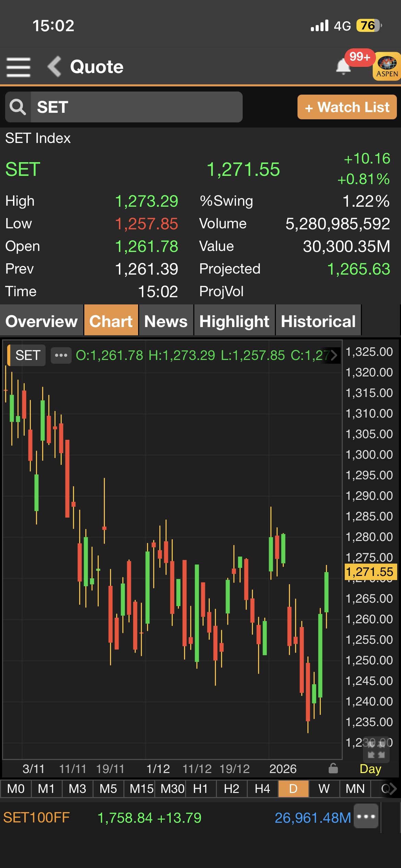Tap the 1,271.55 price marker on axis
Screen dimensions: 401x868
click(370, 572)
